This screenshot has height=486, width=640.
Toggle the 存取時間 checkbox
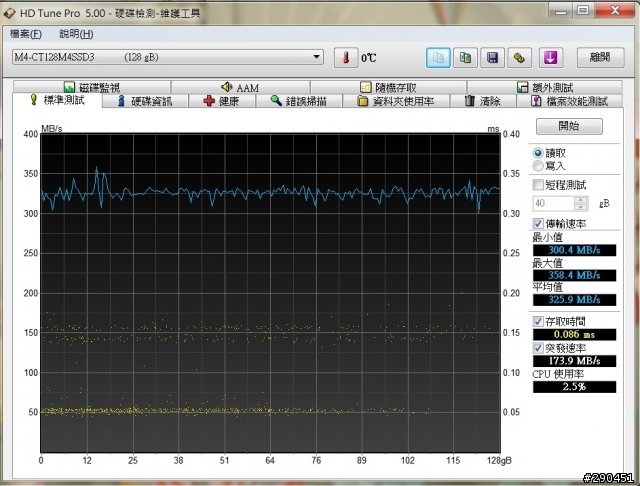pos(538,322)
